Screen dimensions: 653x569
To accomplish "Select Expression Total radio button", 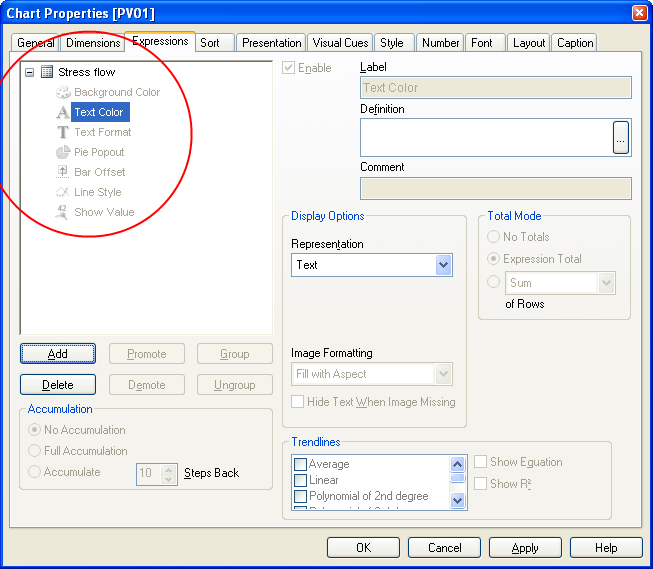I will pyautogui.click(x=493, y=259).
